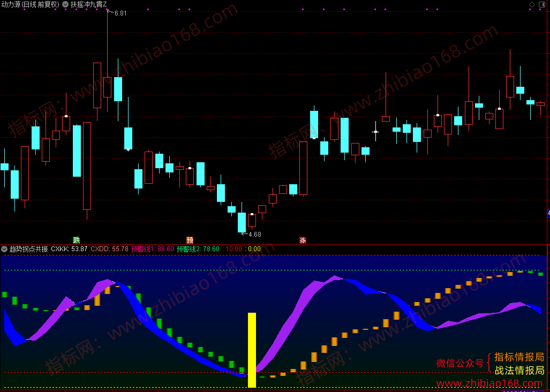Click the 6.81 high price label
This screenshot has width=550, height=392.
tap(120, 13)
